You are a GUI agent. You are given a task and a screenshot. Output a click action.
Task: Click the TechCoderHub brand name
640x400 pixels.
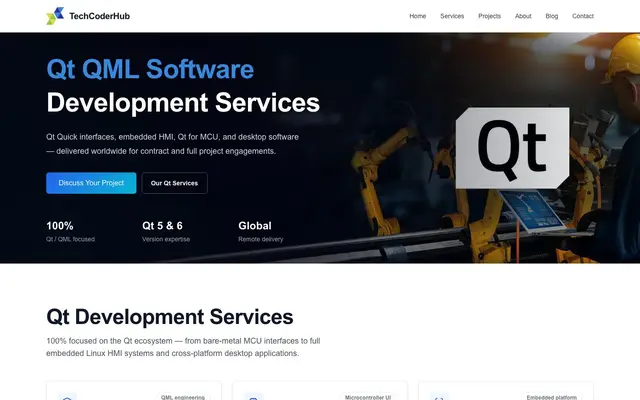pos(100,16)
